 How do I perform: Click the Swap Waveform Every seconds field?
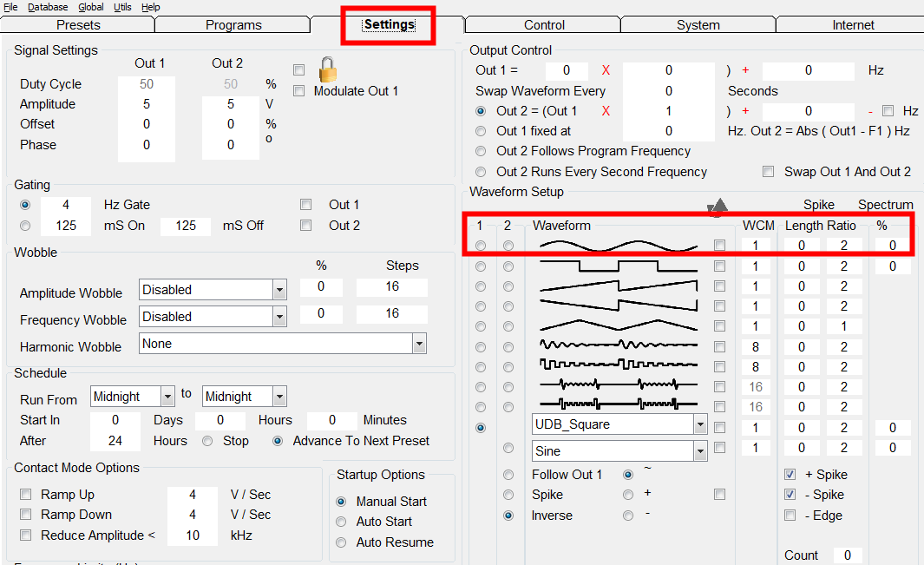pyautogui.click(x=668, y=91)
